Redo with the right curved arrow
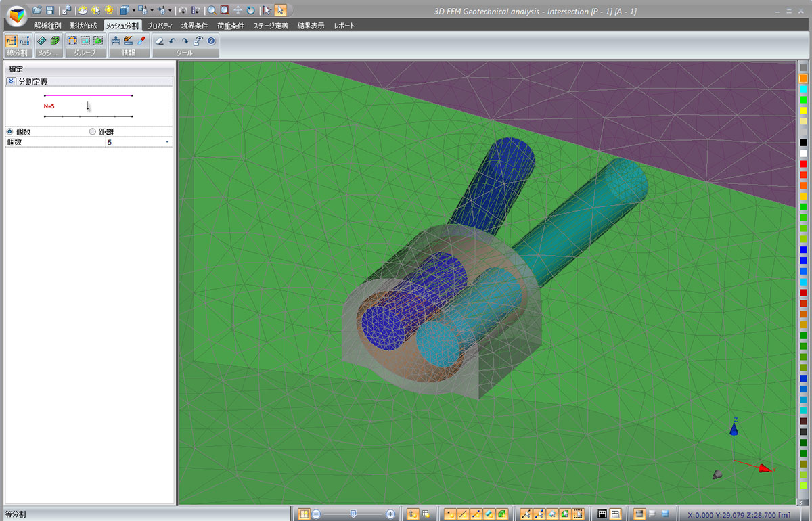This screenshot has width=812, height=521. (185, 41)
